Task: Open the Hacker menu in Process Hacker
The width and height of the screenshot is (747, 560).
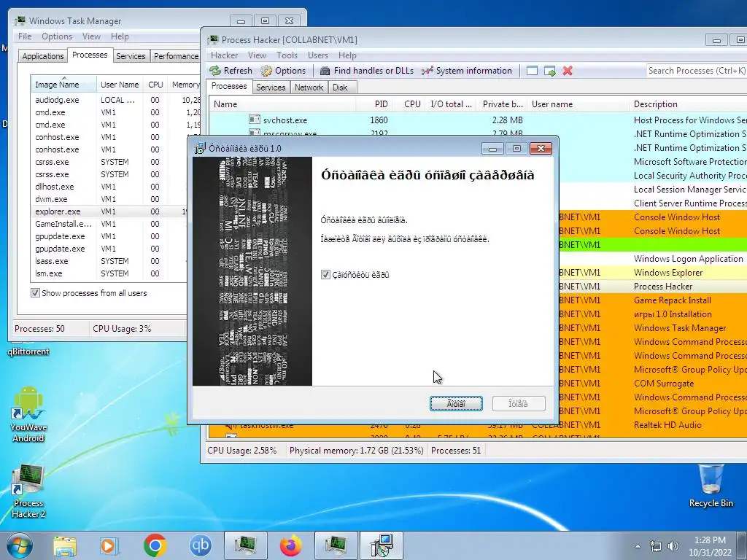Action: coord(225,55)
